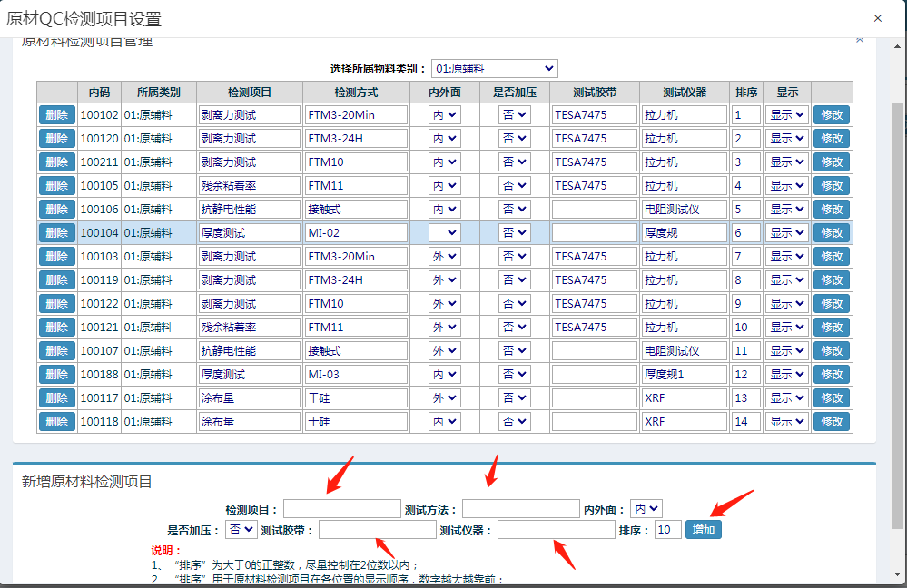Viewport: 907px width, 588px height.
Task: Open the 是否加压 dropdown in add form
Action: click(241, 529)
